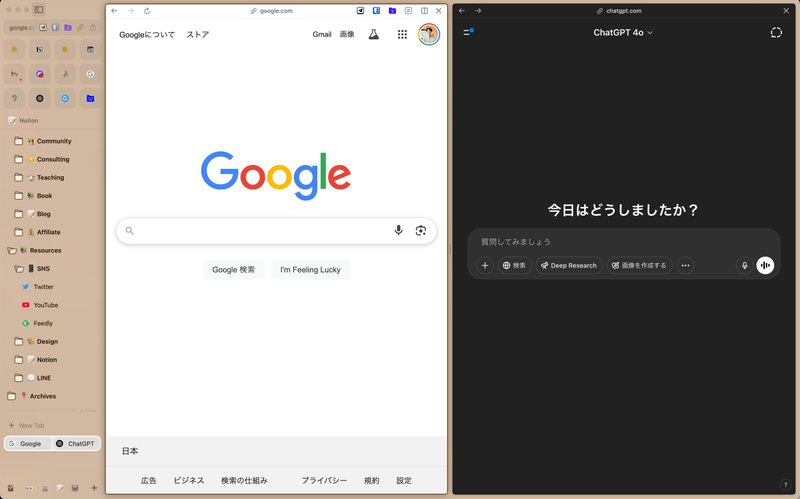800x499 pixels.
Task: Open Google Lens image search icon
Action: (421, 231)
